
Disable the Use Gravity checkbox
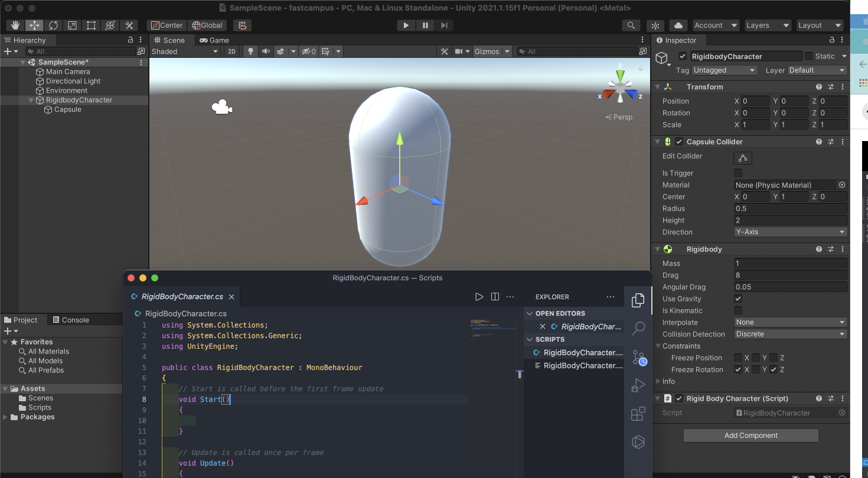(738, 299)
